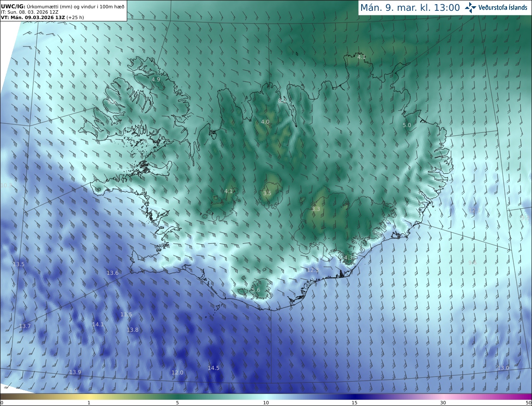This screenshot has width=532, height=406.
Task: Click the 5.6 value on the southern glacier
Action: [256, 290]
